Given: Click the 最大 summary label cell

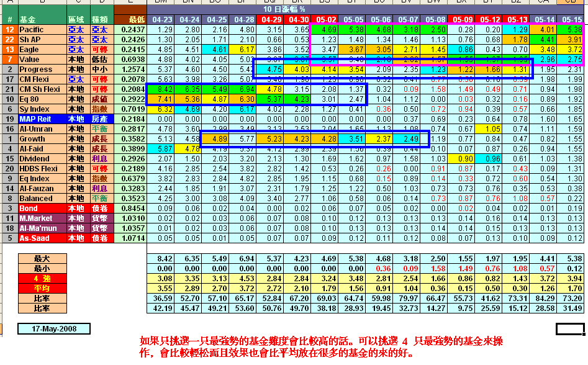Looking at the screenshot, I should [x=42, y=259].
